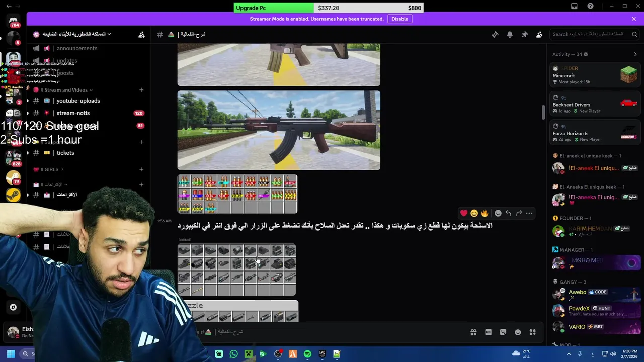Open the Threads icon in channel header
The image size is (644, 362).
(x=495, y=34)
